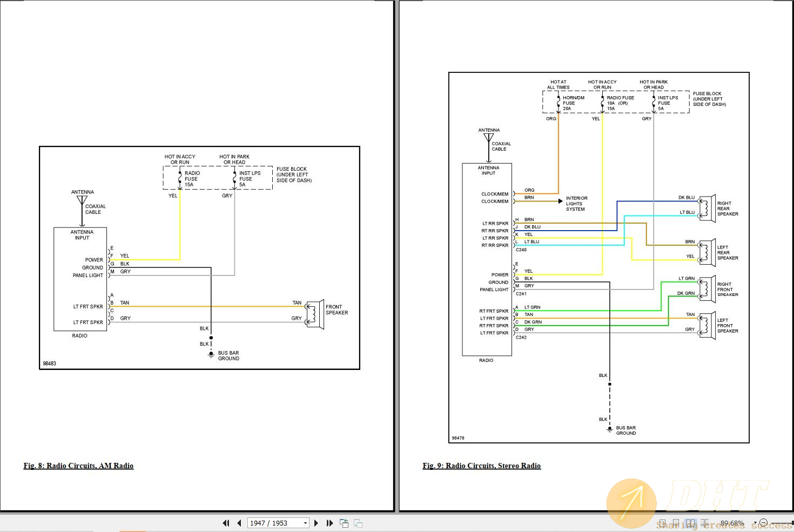The image size is (794, 532).
Task: Click the LEFT REAR SPEAKER label
Action: (728, 253)
